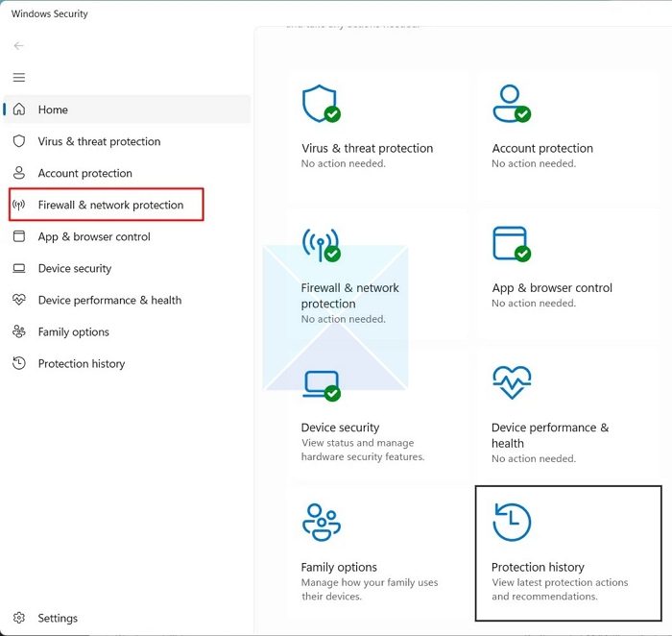This screenshot has height=636, width=672.
Task: Open the Firewall & network protection card title
Action: coord(349,296)
